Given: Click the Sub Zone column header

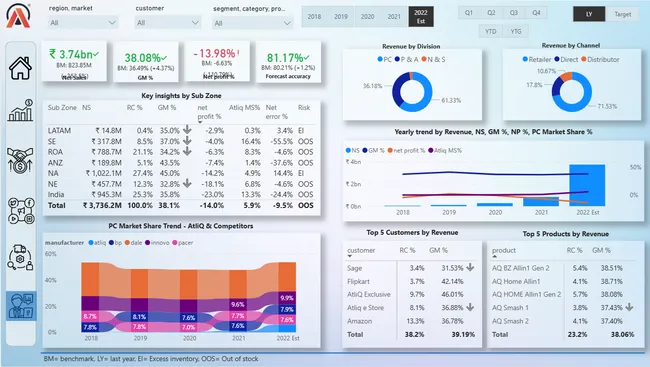Looking at the screenshot, I should click(x=62, y=107).
